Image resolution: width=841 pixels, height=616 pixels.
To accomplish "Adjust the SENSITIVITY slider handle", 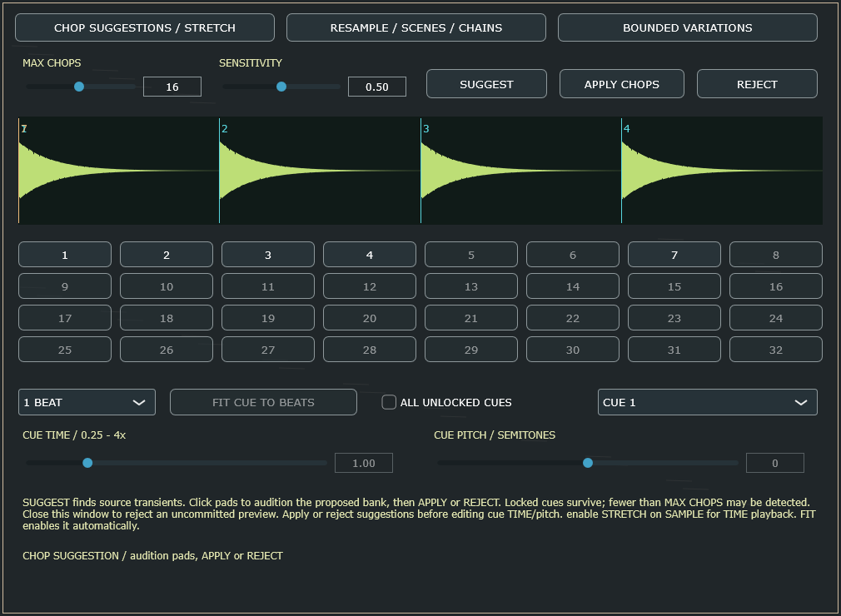I will click(281, 87).
